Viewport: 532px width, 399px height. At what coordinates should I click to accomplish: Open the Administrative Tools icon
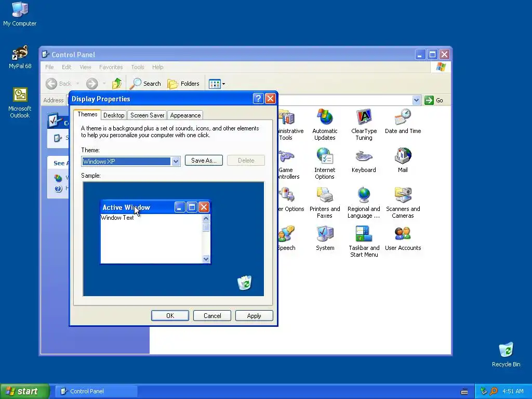[290, 124]
